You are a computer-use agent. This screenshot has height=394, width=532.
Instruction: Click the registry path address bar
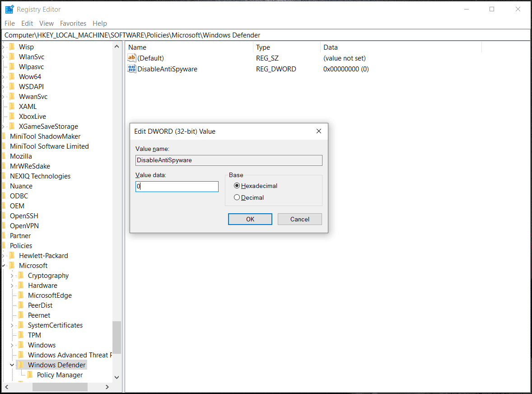point(266,35)
